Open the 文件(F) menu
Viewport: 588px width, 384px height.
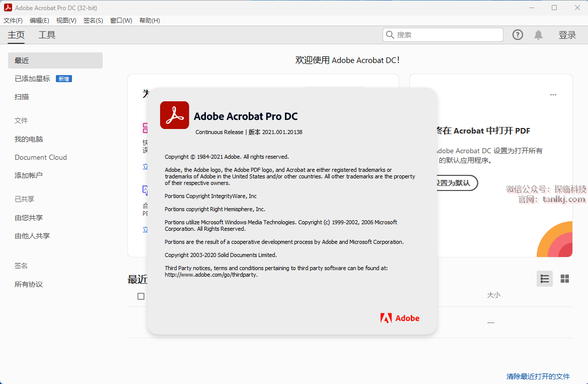(x=13, y=20)
